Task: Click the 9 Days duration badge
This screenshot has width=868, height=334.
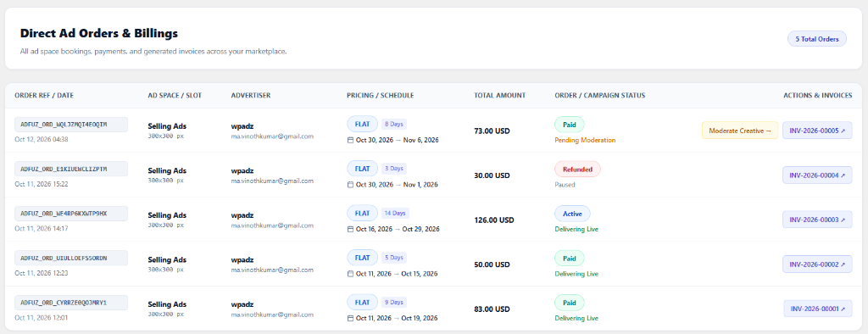Action: (x=393, y=302)
